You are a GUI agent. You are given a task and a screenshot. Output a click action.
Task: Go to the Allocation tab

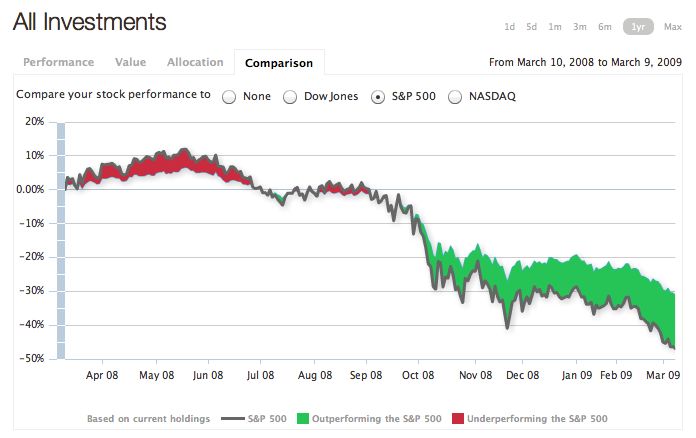click(195, 62)
